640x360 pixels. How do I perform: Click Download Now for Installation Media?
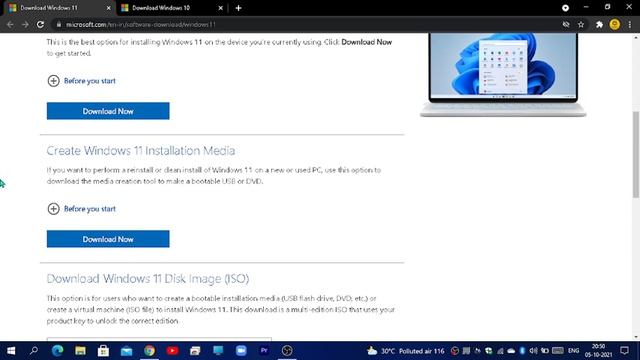tap(108, 239)
